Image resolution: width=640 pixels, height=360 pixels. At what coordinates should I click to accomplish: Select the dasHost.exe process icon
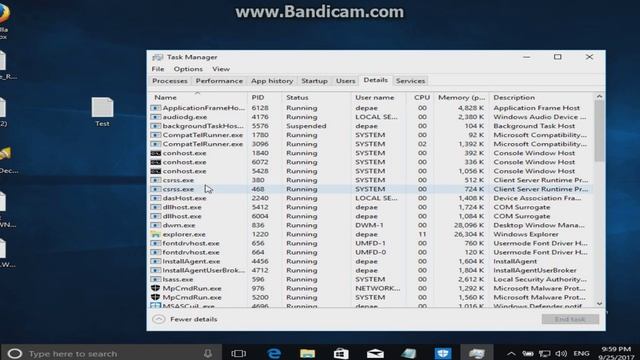156,198
